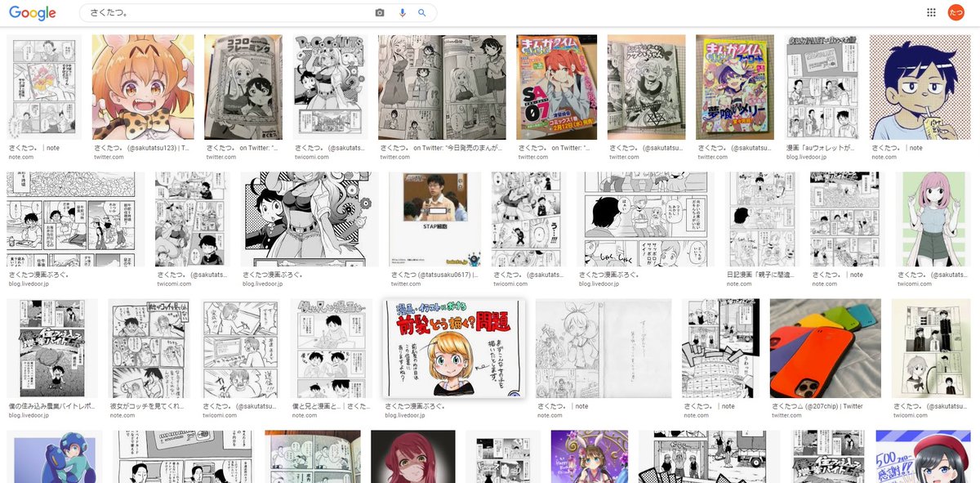
Task: Open the 前髪どう描く?問題 colour illustration
Action: tap(455, 348)
